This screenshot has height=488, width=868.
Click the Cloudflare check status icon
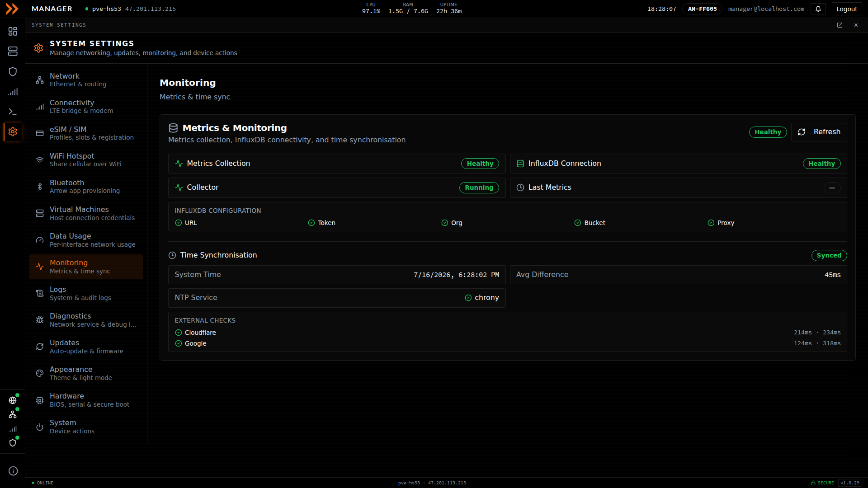pyautogui.click(x=179, y=333)
